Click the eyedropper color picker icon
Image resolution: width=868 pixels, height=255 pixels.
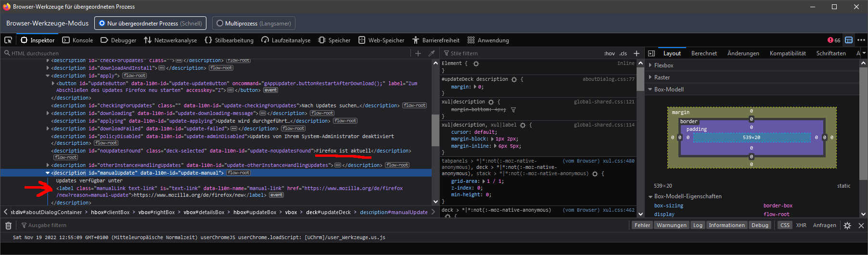point(432,53)
